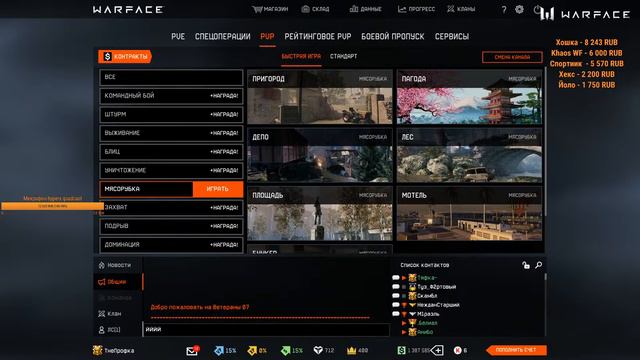Screen dimensions: 640x360
Task: Select the Командный бой mode
Action: coord(171,96)
